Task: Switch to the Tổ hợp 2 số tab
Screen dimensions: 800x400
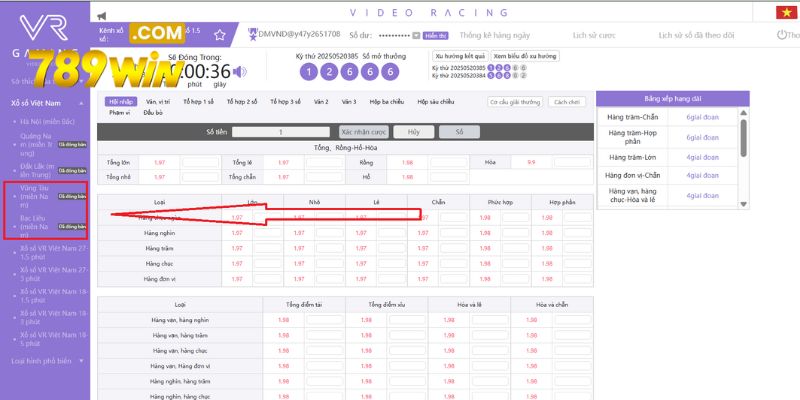Action: [x=243, y=102]
